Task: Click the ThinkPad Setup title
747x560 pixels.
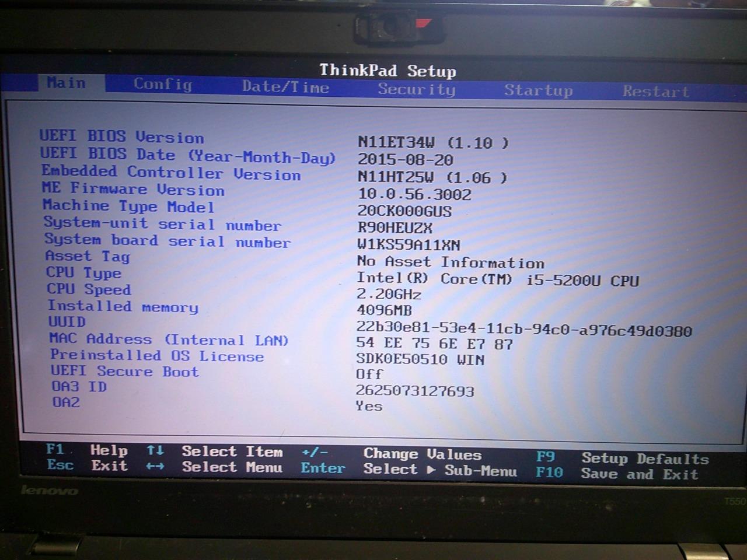Action: (388, 71)
